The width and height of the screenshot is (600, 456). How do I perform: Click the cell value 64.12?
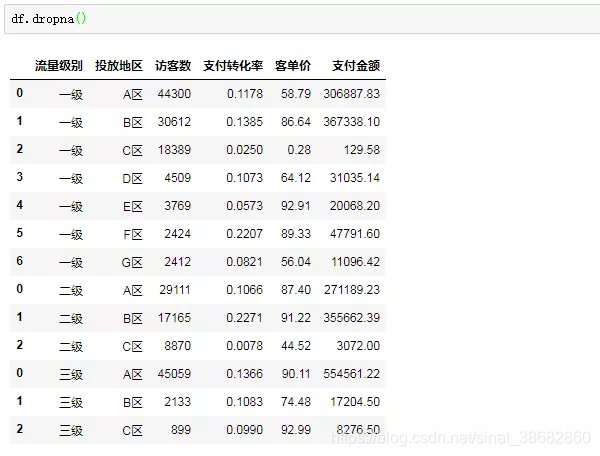(x=296, y=178)
